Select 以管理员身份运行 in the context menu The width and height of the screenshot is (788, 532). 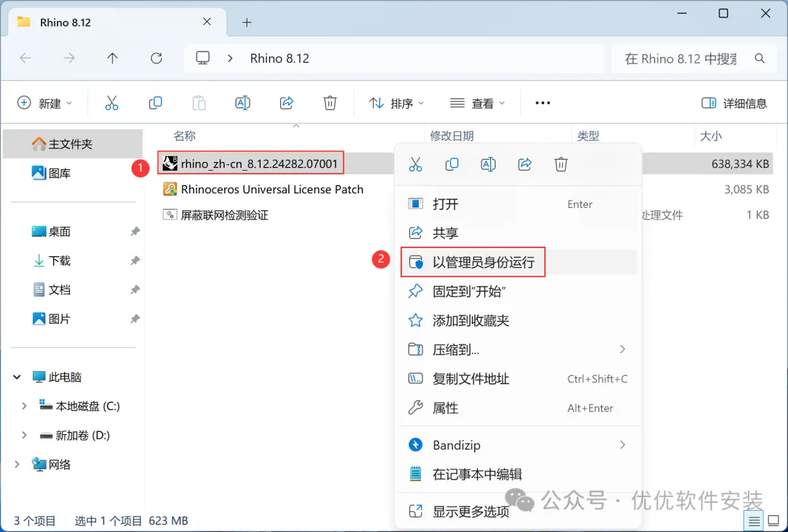[x=519, y=262]
